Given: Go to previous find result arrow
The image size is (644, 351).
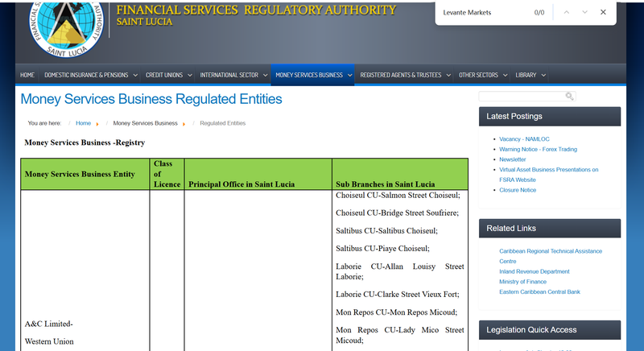Looking at the screenshot, I should click(567, 12).
